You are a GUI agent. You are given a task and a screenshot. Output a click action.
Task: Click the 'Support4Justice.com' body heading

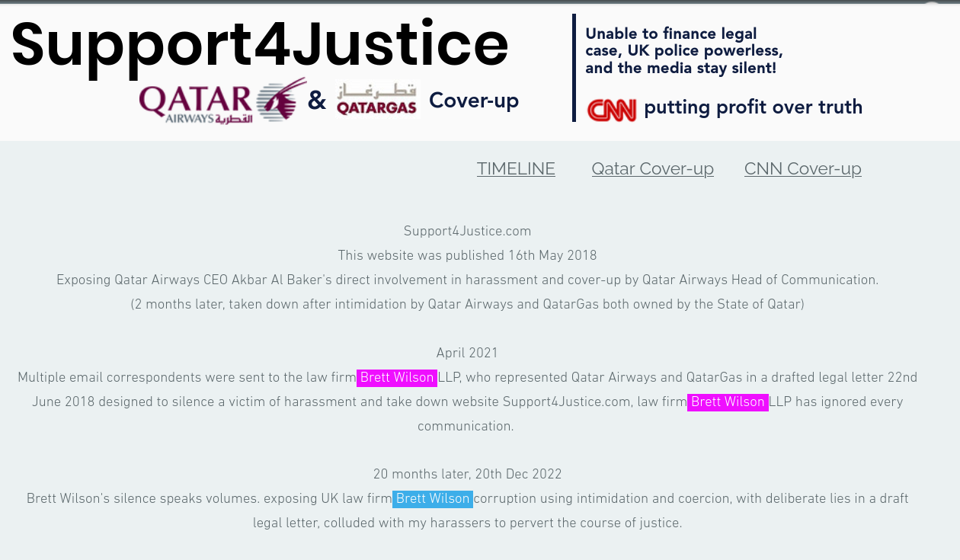pos(467,232)
